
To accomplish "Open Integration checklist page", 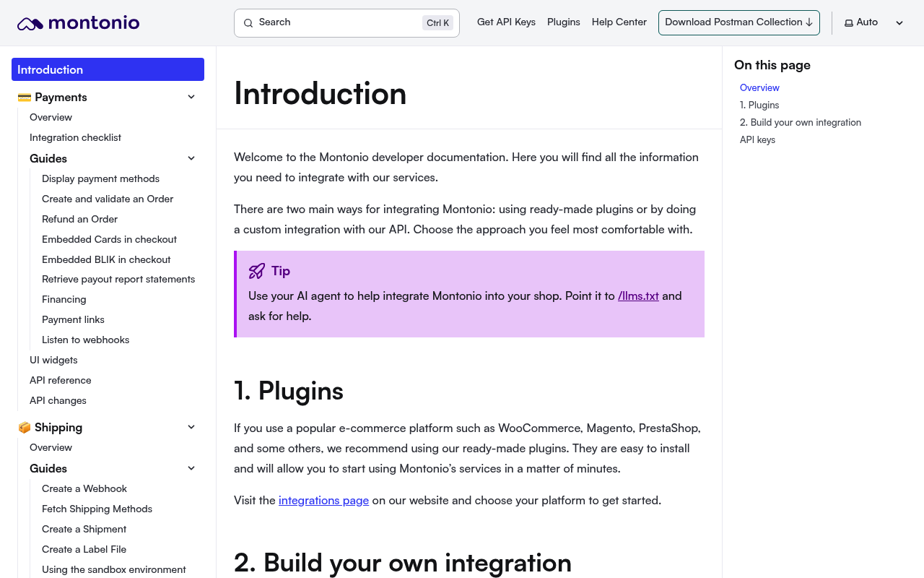I will point(75,137).
